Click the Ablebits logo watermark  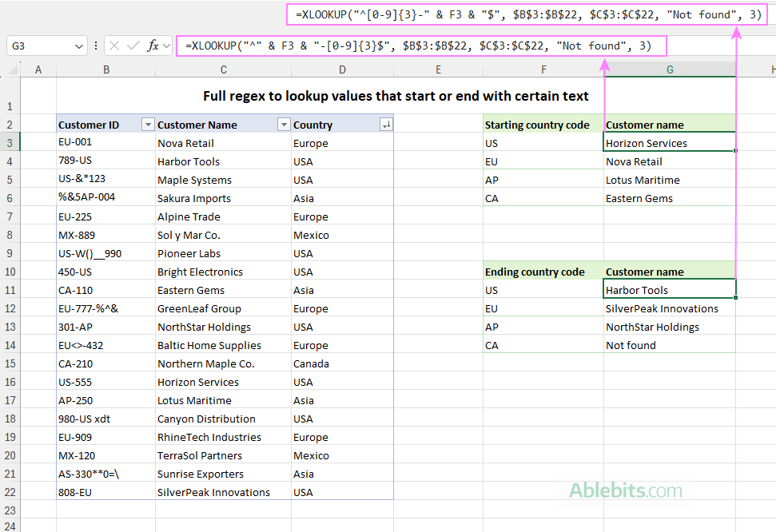tap(626, 488)
